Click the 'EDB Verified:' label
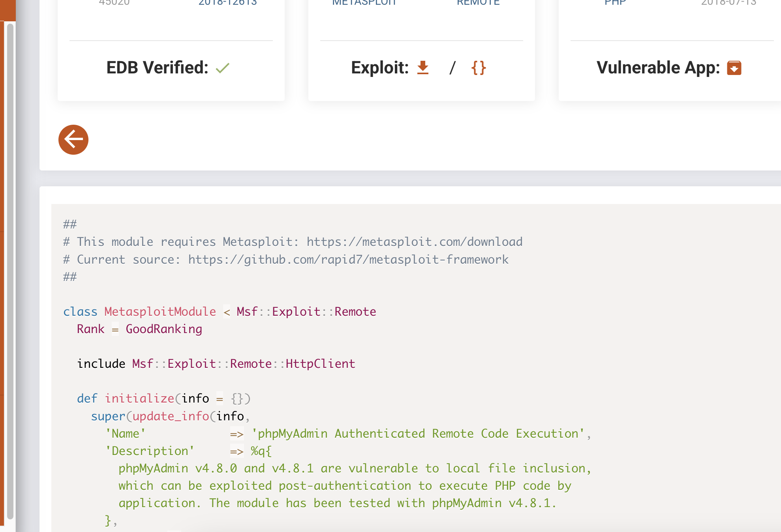The image size is (781, 532). tap(157, 67)
